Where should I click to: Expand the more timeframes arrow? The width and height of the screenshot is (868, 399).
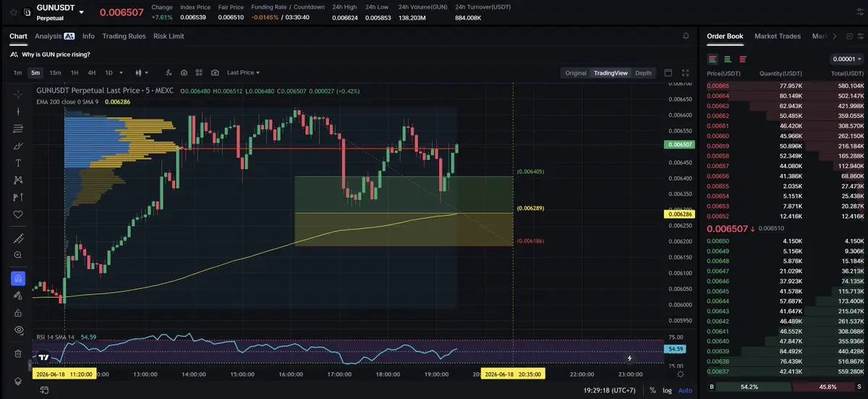pos(120,72)
